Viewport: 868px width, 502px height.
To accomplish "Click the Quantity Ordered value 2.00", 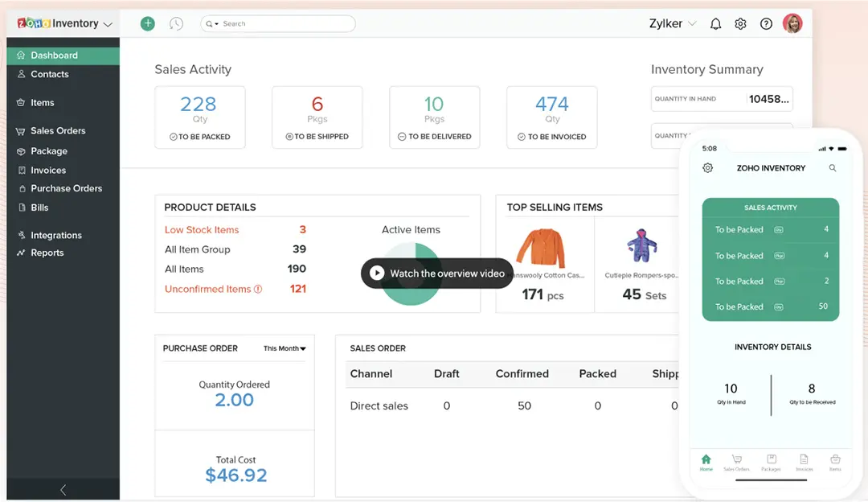I will tap(234, 400).
